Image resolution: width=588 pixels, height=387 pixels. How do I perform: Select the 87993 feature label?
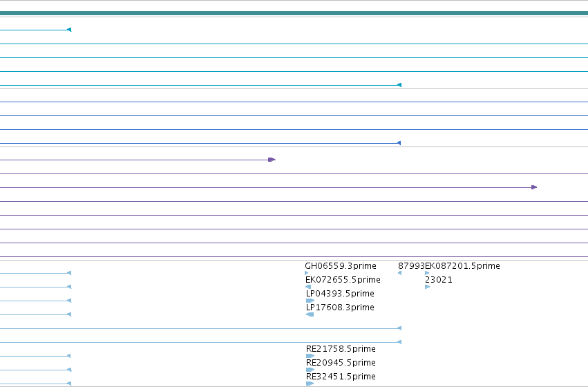pos(411,266)
